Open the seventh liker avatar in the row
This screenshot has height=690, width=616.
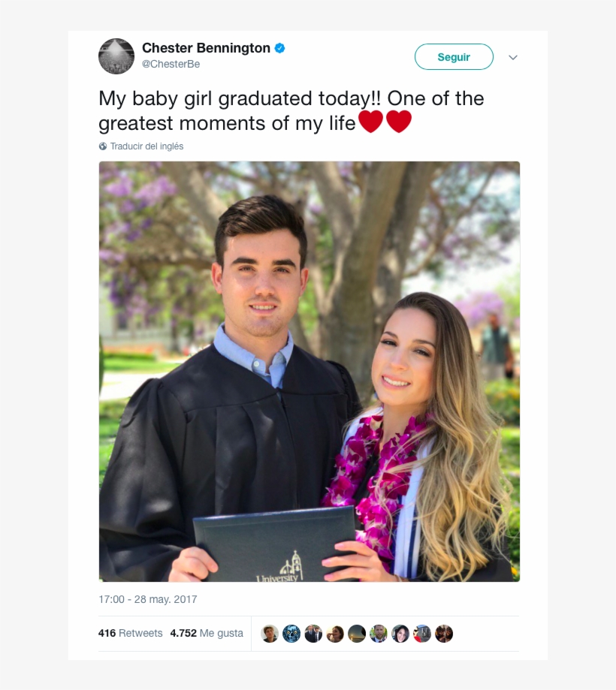pos(400,634)
